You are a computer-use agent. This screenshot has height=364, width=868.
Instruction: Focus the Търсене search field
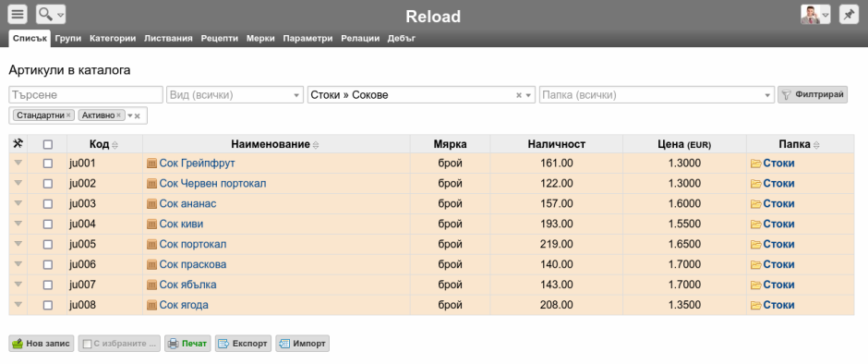(x=86, y=95)
